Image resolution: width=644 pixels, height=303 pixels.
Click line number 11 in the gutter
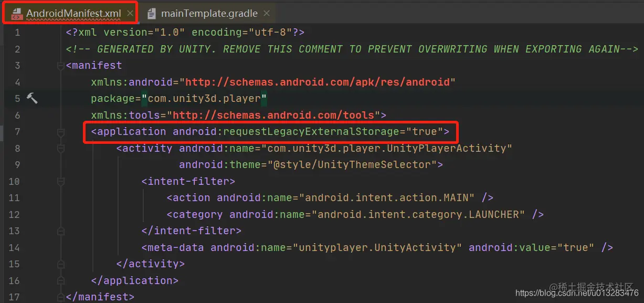[14, 197]
